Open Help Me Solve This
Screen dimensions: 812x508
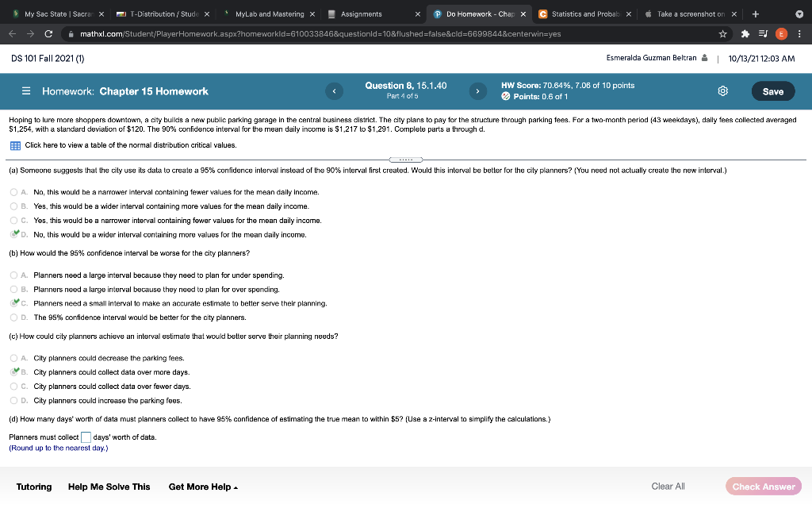tap(109, 487)
